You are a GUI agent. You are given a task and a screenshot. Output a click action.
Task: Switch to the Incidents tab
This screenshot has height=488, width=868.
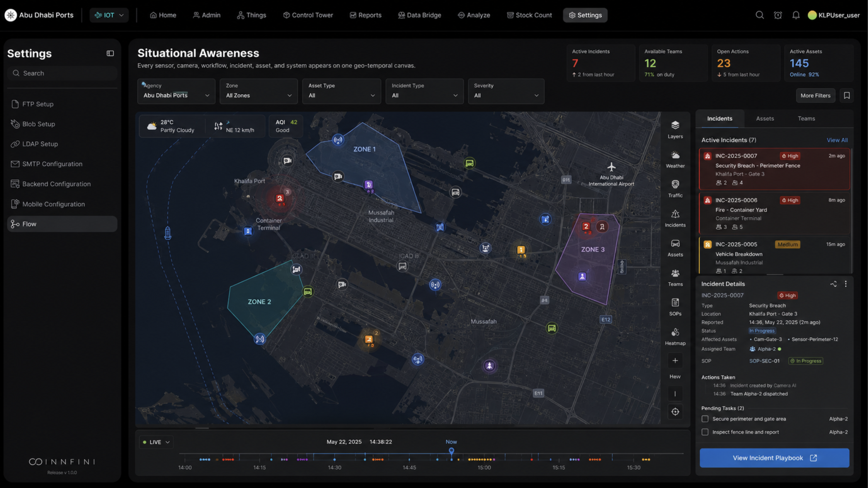tap(719, 119)
